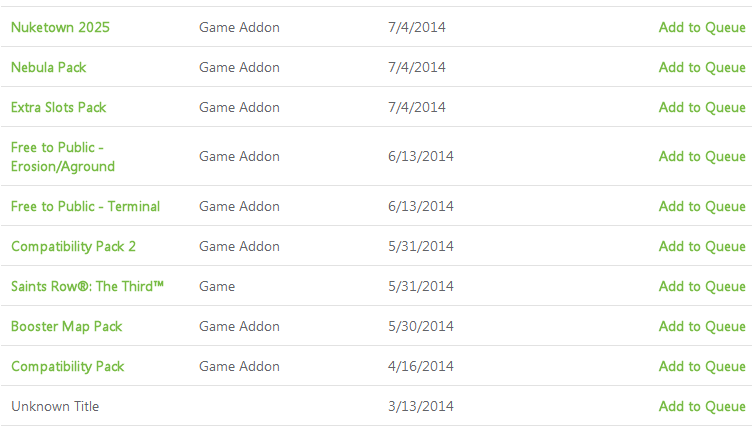Add Booster Map Pack to queue
Viewport: 752px width, 426px height.
pyautogui.click(x=702, y=327)
